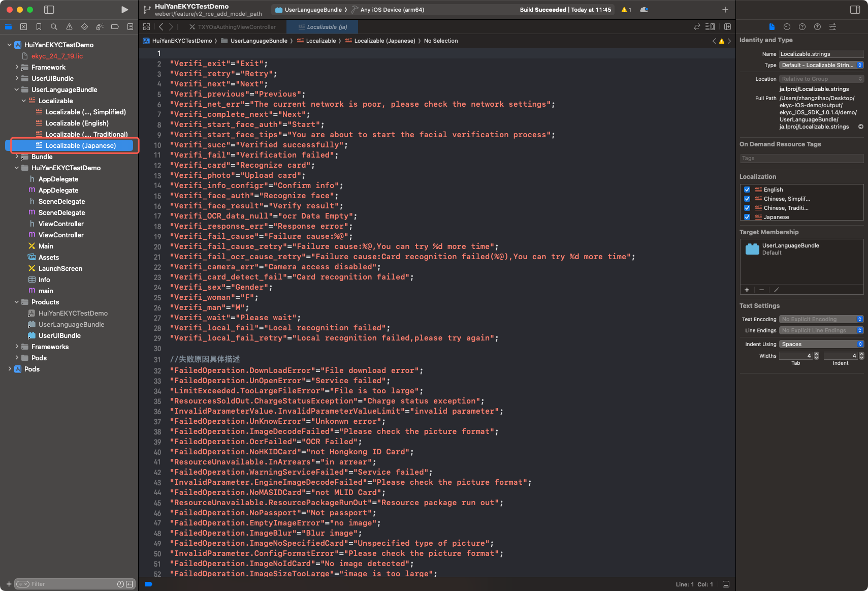This screenshot has height=591, width=868.
Task: Uncheck the English localization checkbox
Action: click(747, 190)
